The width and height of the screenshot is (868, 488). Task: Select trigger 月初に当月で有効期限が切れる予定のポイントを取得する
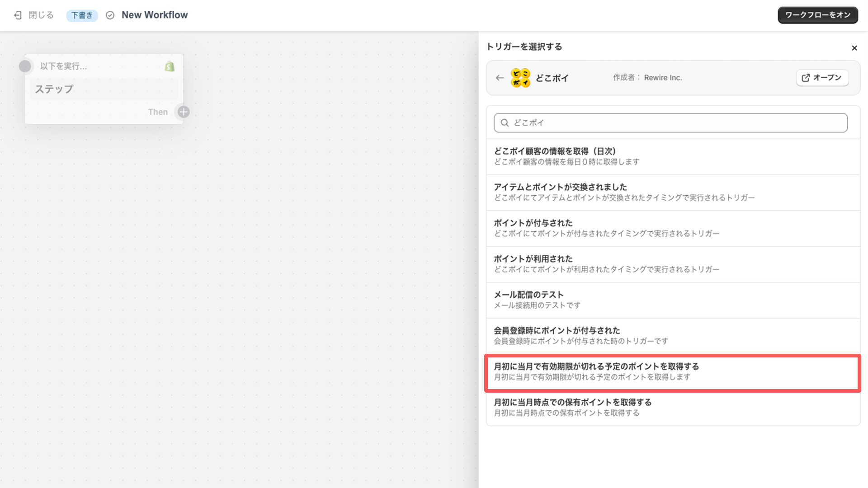pos(672,371)
